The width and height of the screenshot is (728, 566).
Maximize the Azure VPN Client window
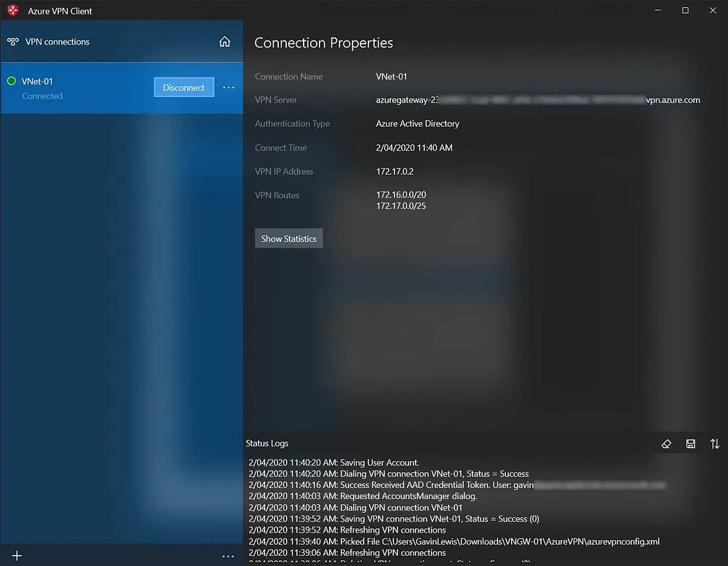685,10
